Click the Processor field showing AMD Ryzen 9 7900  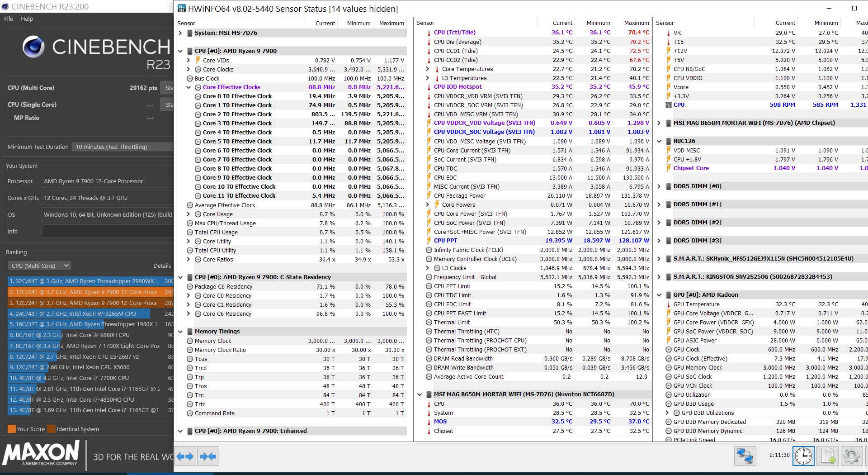(108, 181)
